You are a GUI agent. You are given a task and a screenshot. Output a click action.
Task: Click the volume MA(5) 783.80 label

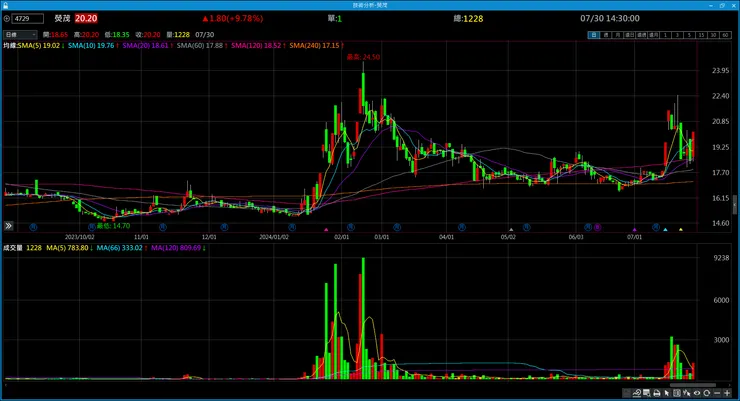[67, 248]
